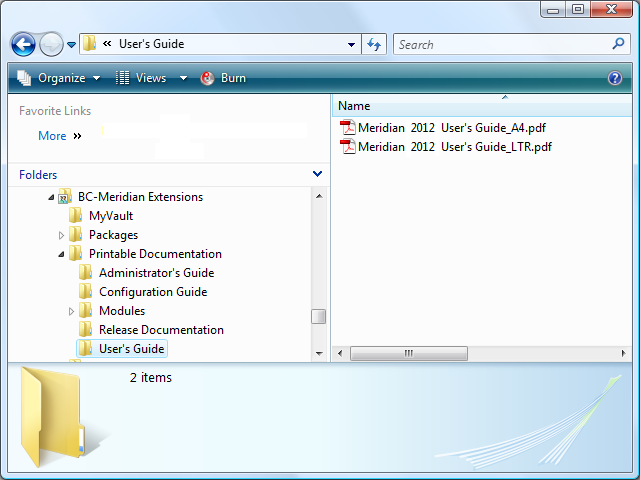Click the '2 items' status text
640x480 pixels.
coord(151,378)
